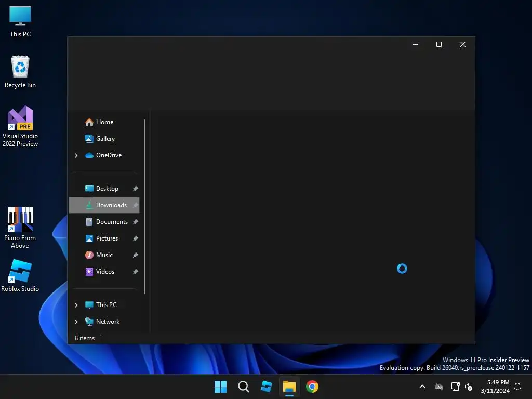Screen dimensions: 532x399
Task: Open the clock and date flyout
Action: [x=495, y=387]
